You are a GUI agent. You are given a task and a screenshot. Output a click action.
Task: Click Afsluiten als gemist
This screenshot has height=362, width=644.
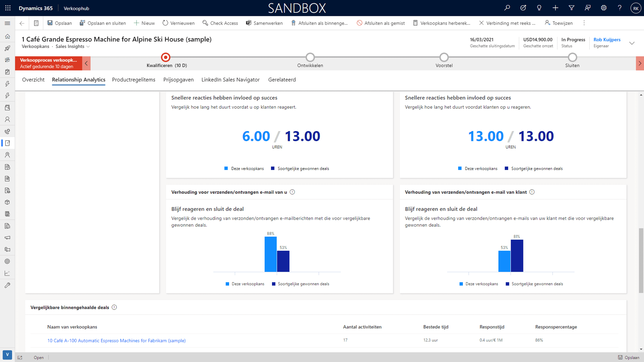coord(381,23)
